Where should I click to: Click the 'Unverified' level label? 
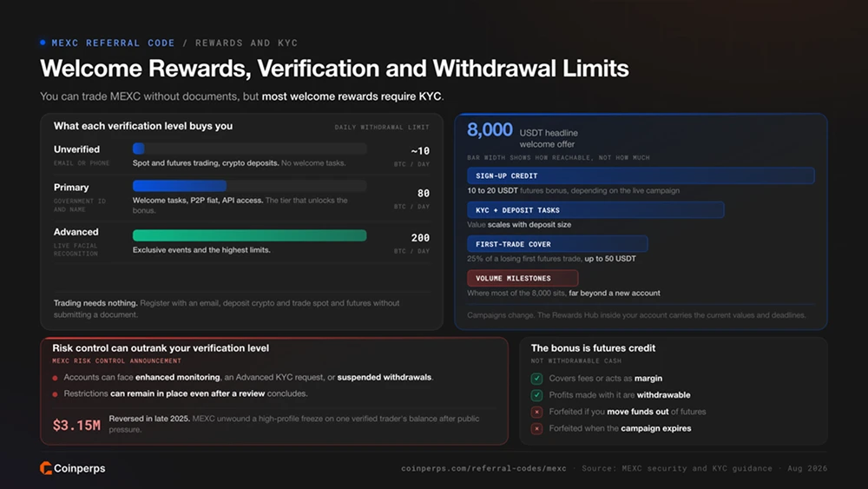click(x=77, y=149)
